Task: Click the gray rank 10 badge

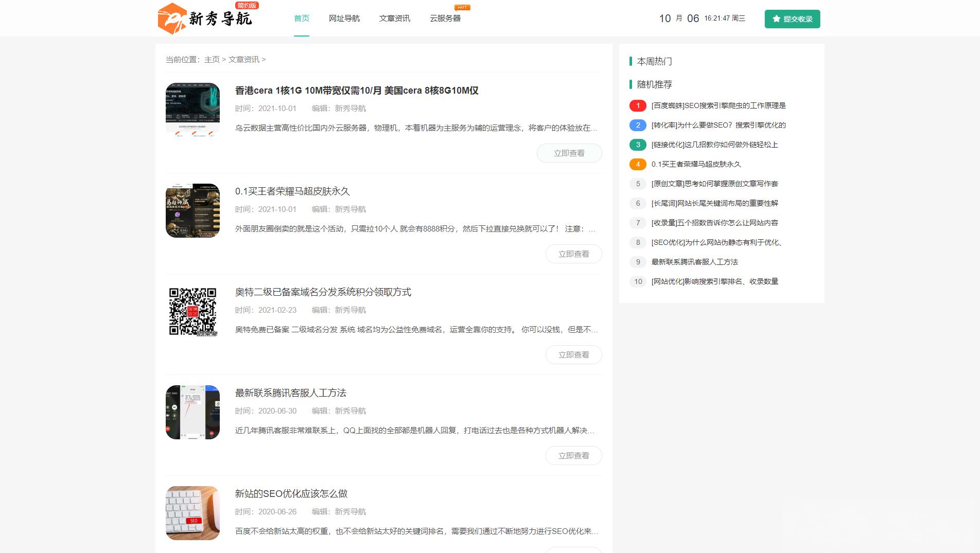Action: 638,281
